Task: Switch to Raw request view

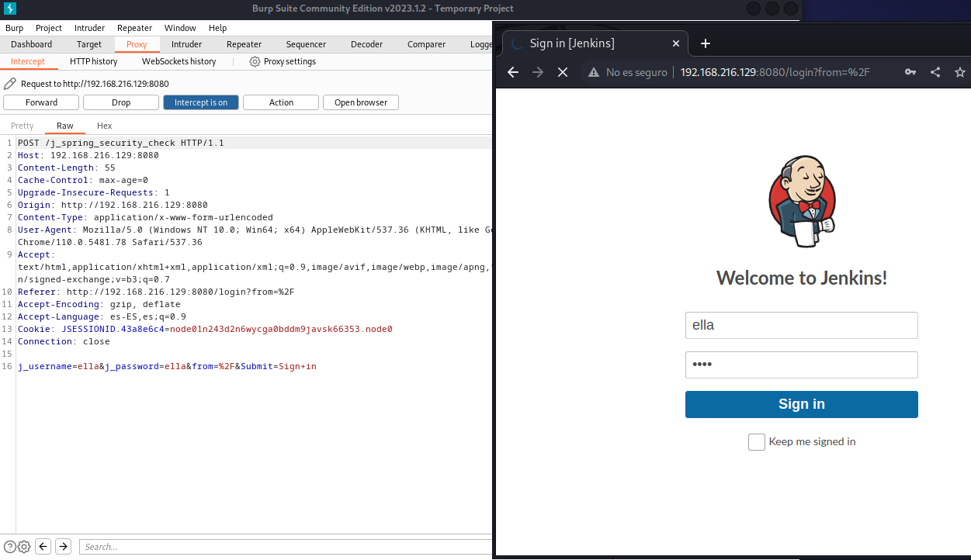Action: coord(65,126)
